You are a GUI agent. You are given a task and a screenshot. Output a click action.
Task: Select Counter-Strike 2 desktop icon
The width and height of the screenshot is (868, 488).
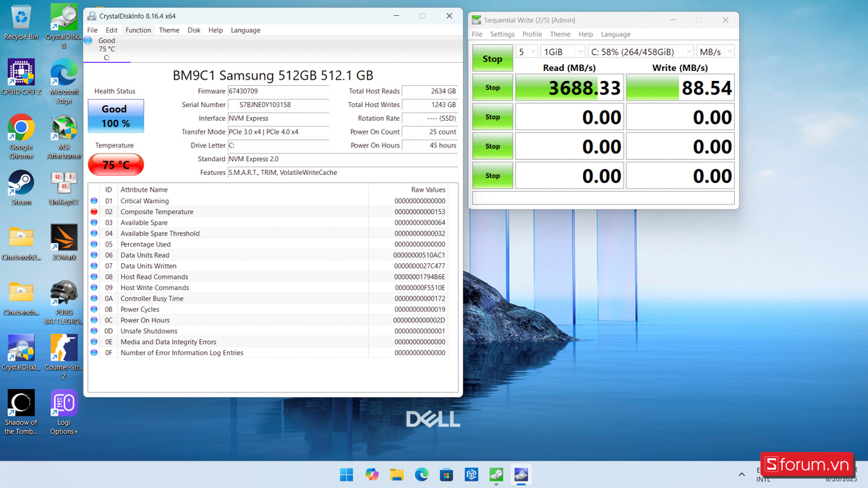tap(64, 357)
